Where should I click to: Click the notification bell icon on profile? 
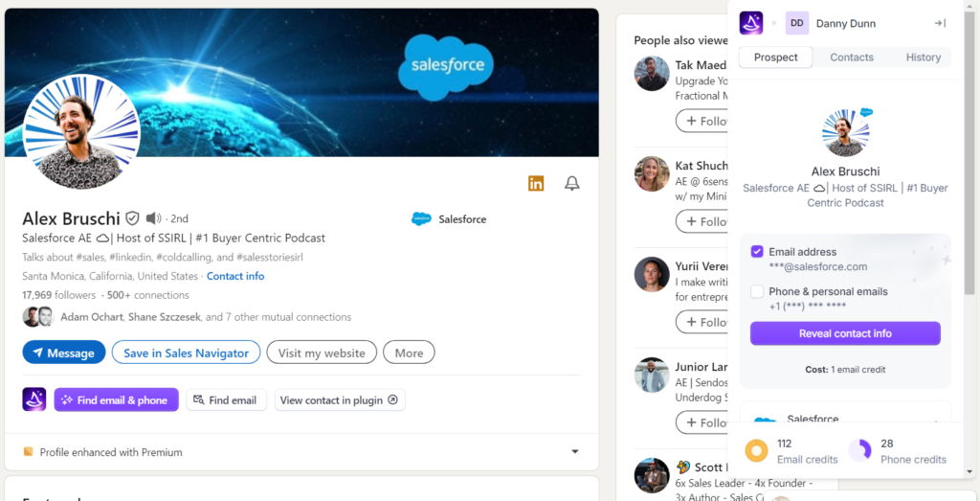[572, 183]
